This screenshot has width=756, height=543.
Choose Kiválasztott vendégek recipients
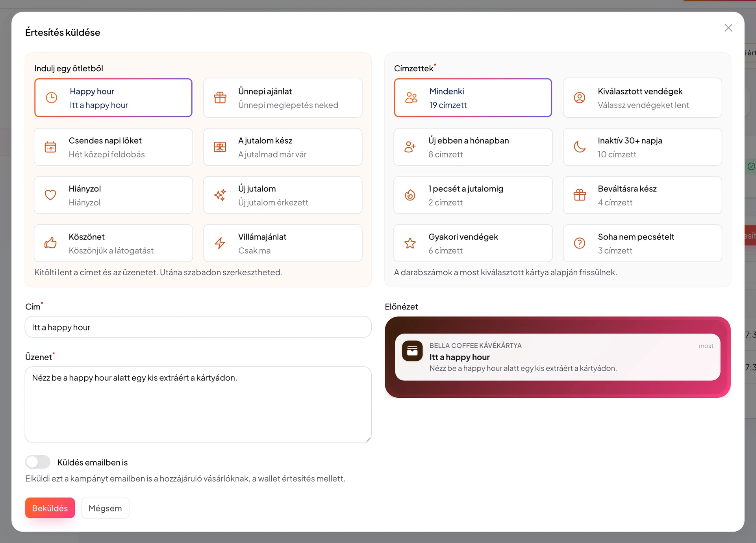[642, 98]
